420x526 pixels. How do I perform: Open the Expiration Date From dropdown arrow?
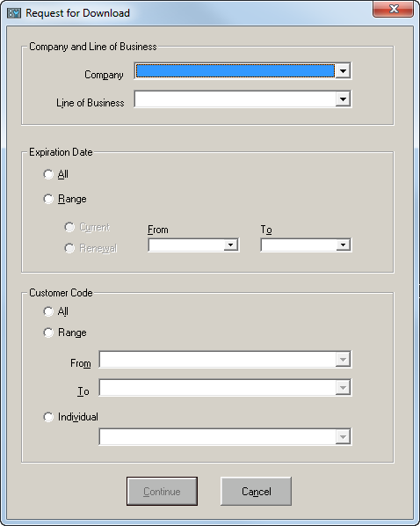[230, 245]
